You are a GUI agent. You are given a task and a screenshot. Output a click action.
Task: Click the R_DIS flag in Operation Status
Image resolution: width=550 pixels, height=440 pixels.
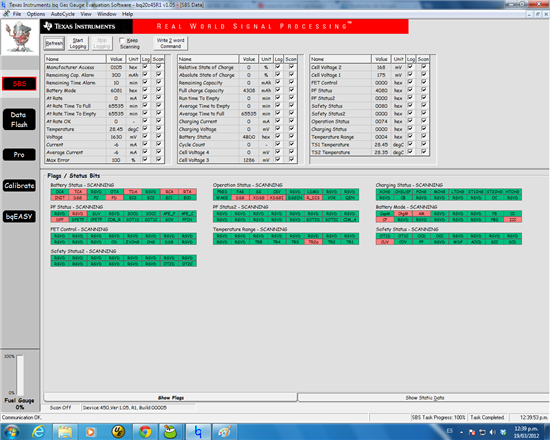click(313, 198)
